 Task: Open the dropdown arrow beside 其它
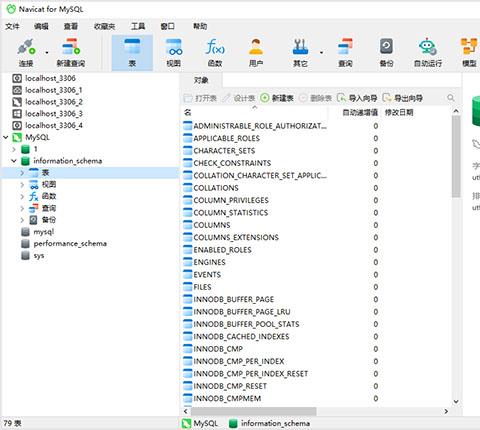point(321,53)
